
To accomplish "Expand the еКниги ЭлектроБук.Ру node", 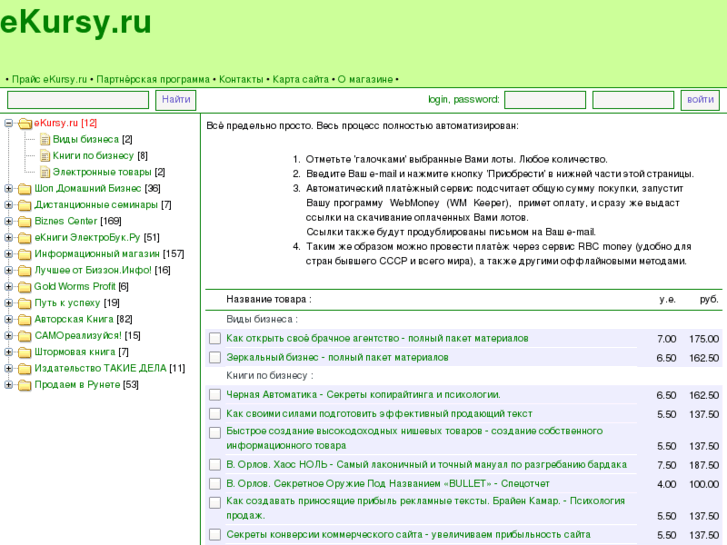I will (x=8, y=237).
